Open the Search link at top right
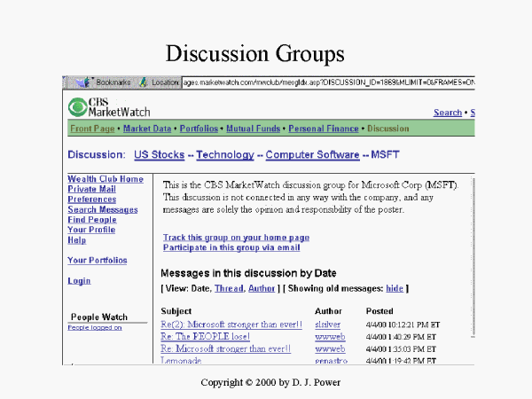The image size is (532, 399). [x=448, y=113]
